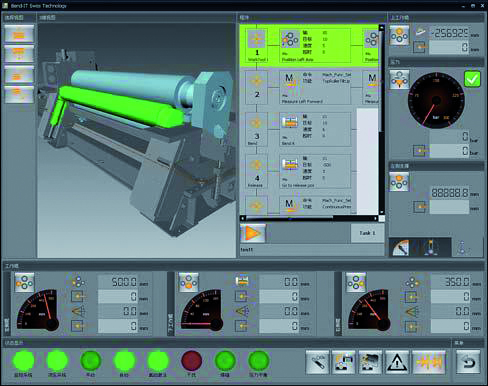The width and height of the screenshot is (488, 386).
Task: Click the orange roller machine icon in the bottom toolbar
Action: pyautogui.click(x=429, y=362)
